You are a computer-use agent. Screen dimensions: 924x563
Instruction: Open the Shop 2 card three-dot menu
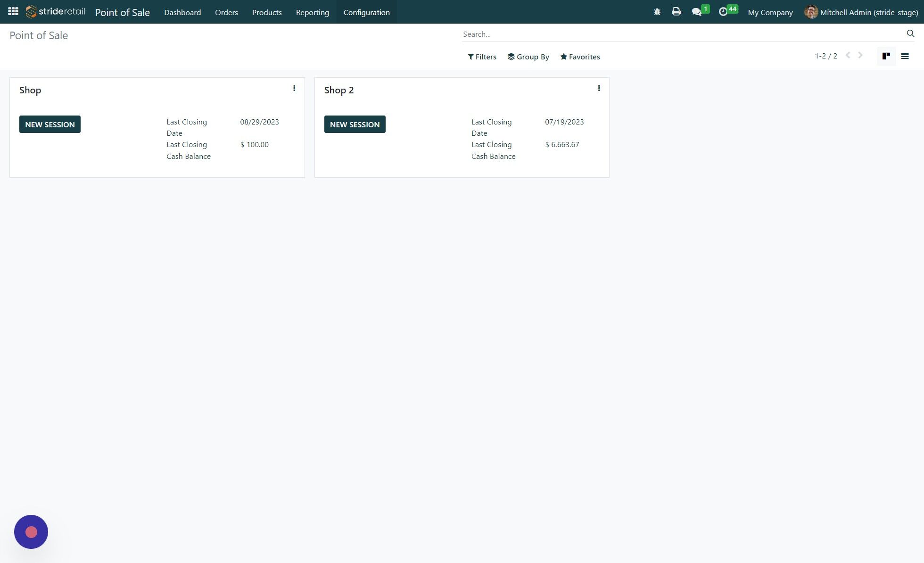point(599,88)
